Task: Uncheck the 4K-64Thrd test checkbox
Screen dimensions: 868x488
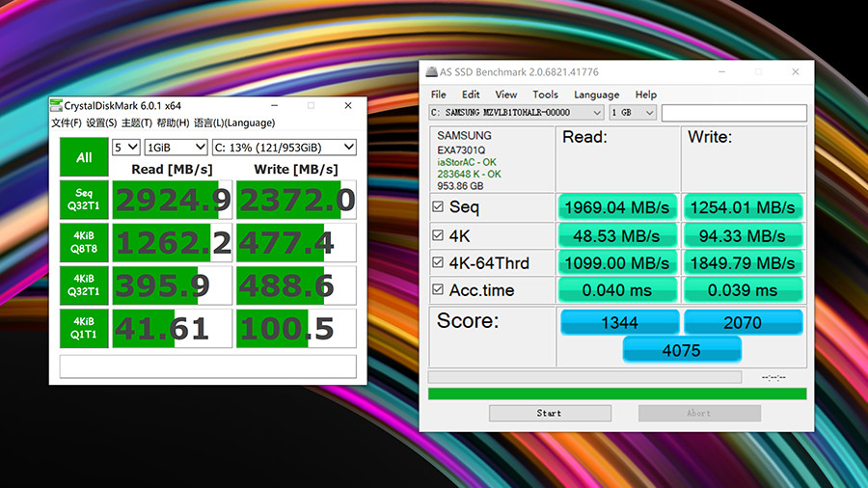Action: (438, 261)
